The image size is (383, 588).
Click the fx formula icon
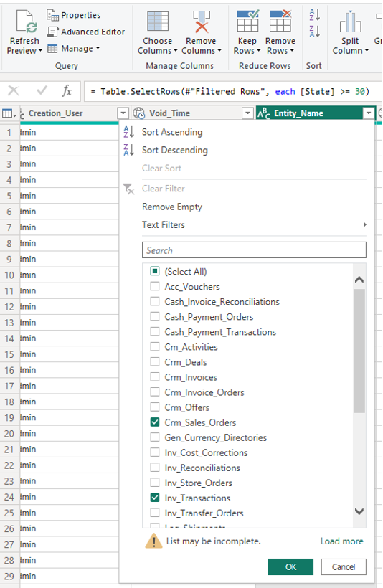67,91
